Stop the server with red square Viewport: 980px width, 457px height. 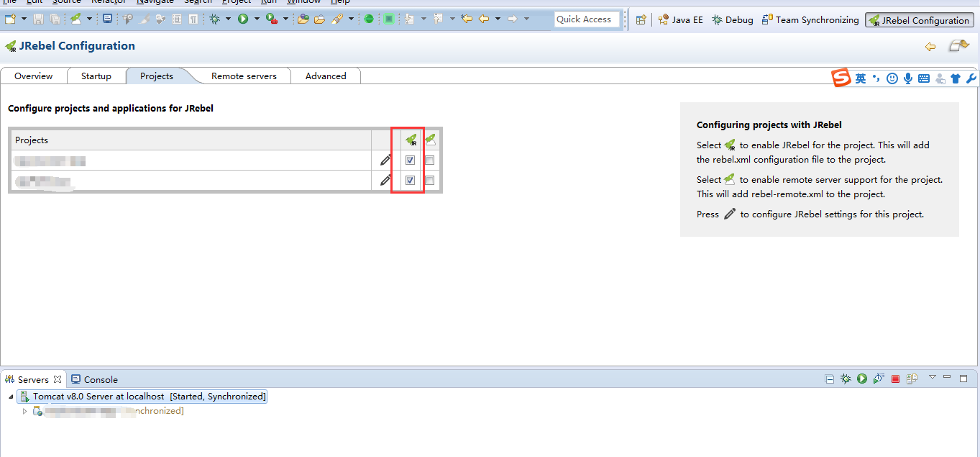coord(895,379)
